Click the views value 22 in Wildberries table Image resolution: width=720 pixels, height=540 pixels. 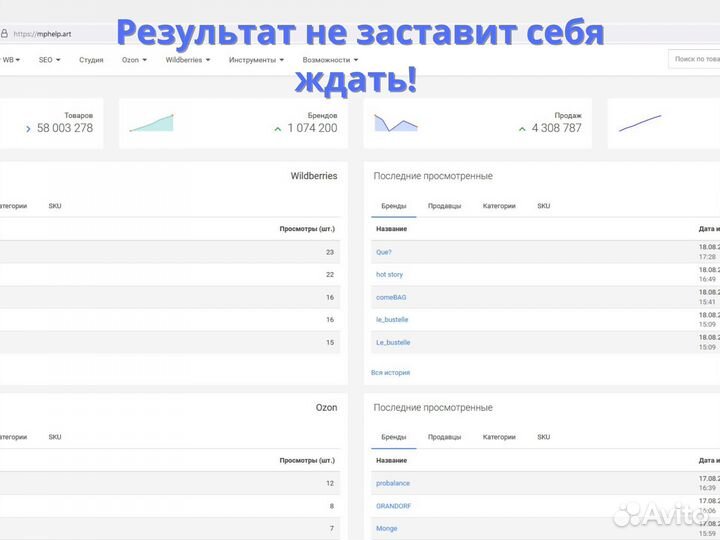pyautogui.click(x=330, y=275)
